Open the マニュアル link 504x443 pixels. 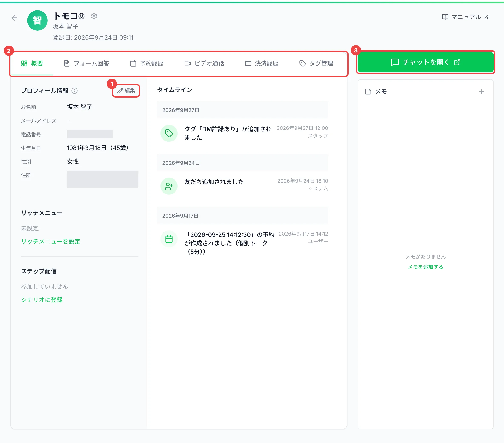[x=465, y=17]
